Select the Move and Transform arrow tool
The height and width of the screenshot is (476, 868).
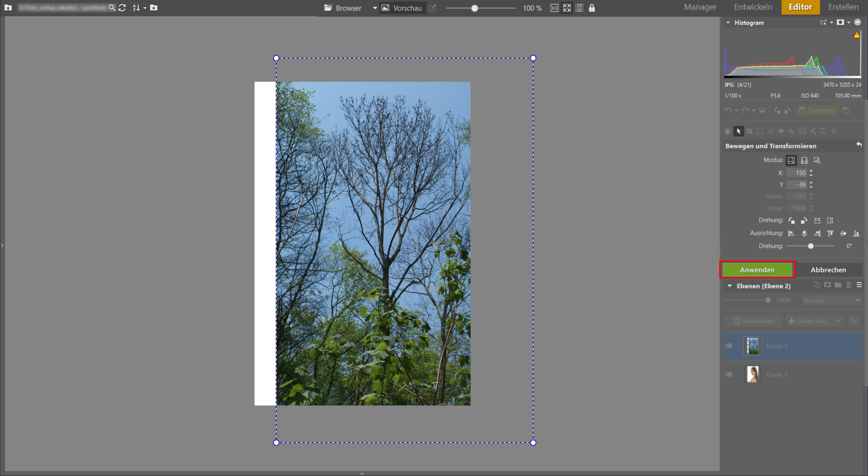point(739,131)
